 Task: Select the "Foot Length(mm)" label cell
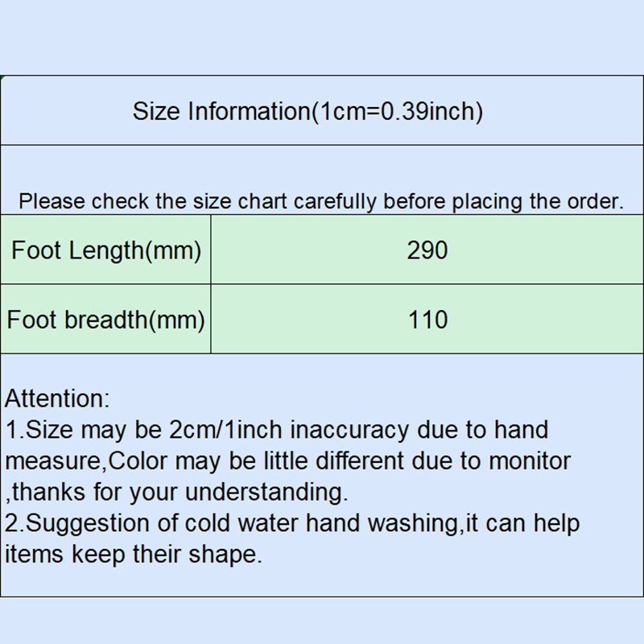105,250
